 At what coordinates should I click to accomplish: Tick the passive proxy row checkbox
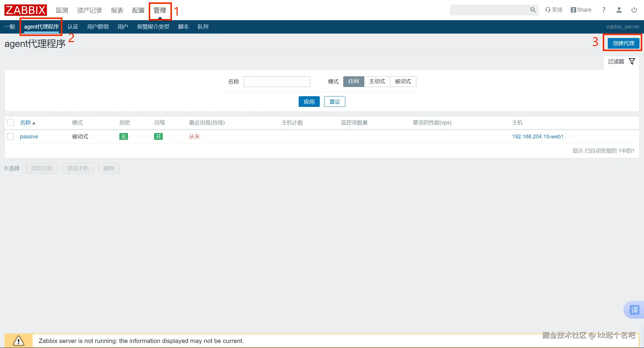coord(11,137)
